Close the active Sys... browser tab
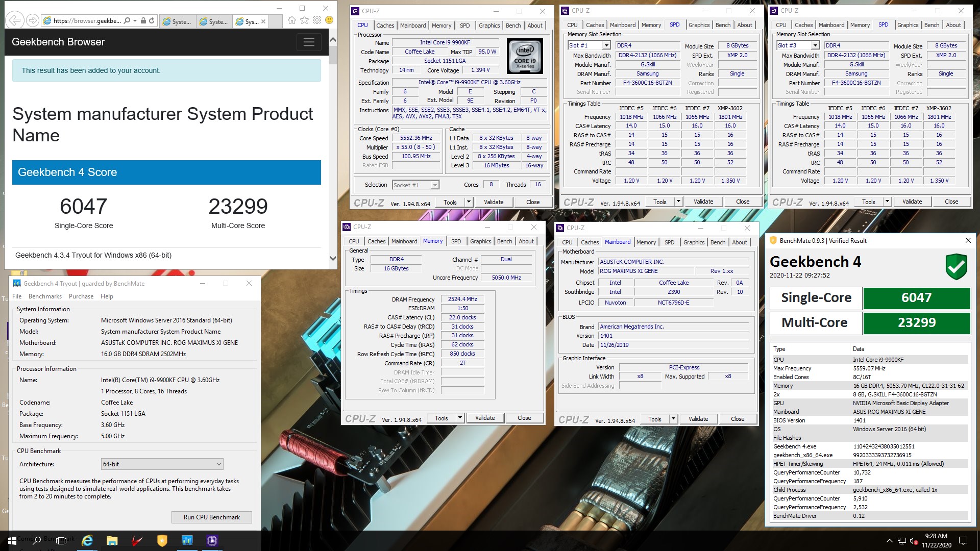 (263, 21)
